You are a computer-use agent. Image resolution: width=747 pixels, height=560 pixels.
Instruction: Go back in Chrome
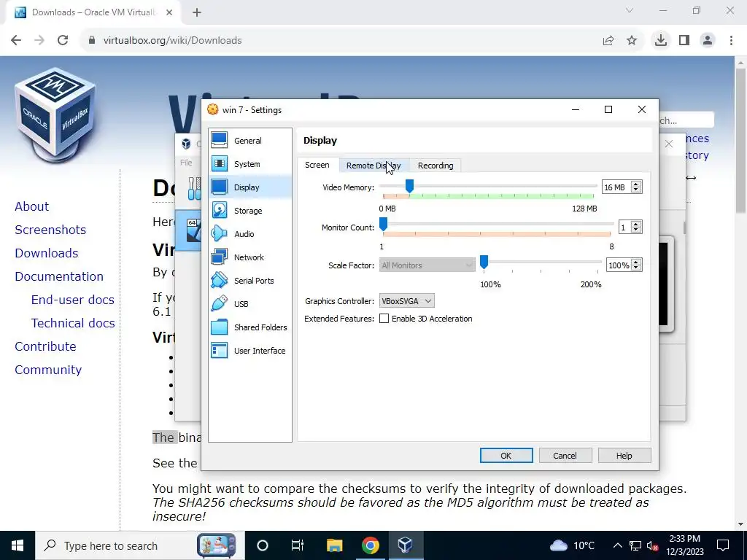tap(16, 41)
